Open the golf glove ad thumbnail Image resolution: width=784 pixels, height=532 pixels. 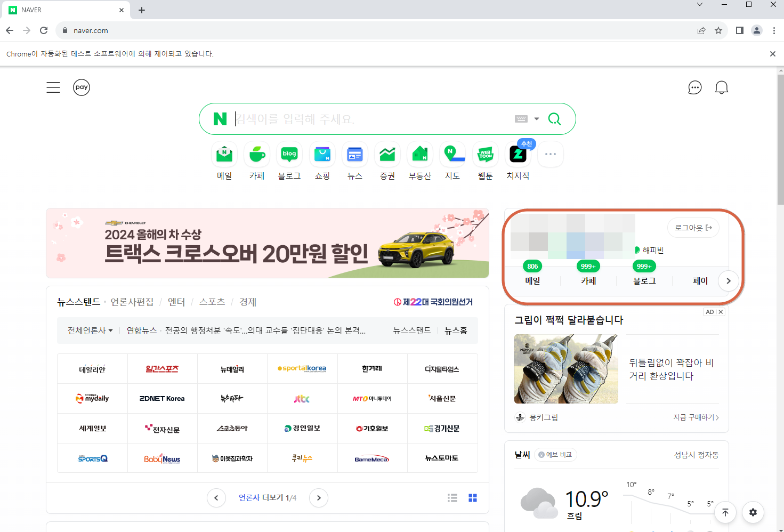566,369
